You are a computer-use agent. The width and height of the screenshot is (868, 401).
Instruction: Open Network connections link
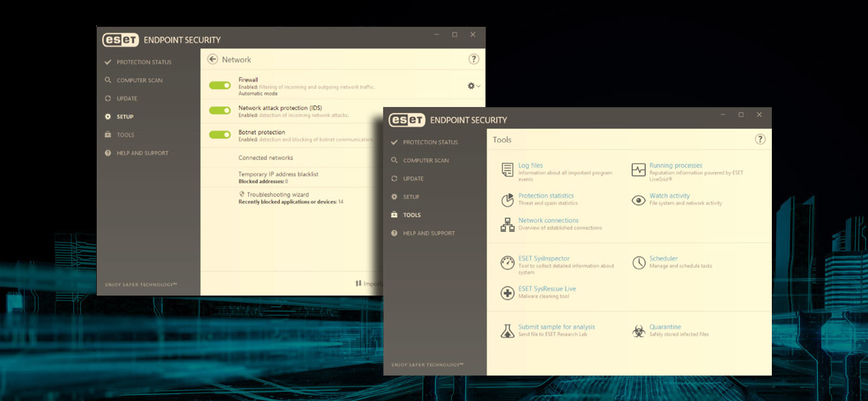click(x=549, y=221)
